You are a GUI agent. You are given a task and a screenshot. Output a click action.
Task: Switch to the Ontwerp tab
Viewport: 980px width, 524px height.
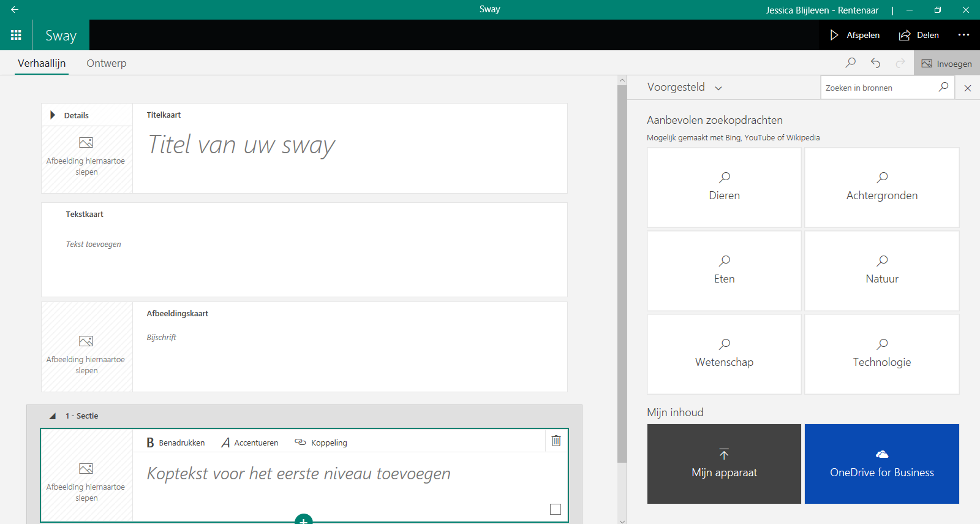point(107,63)
